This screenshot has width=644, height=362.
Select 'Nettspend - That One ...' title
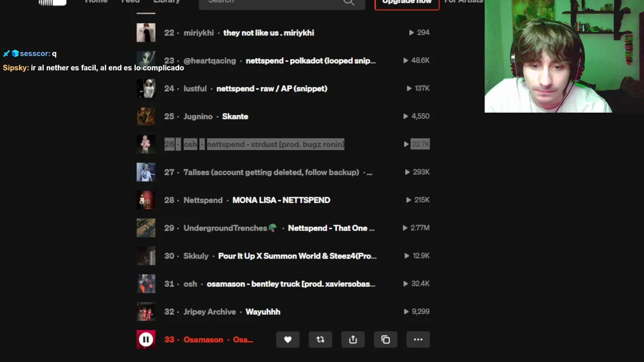tap(331, 228)
